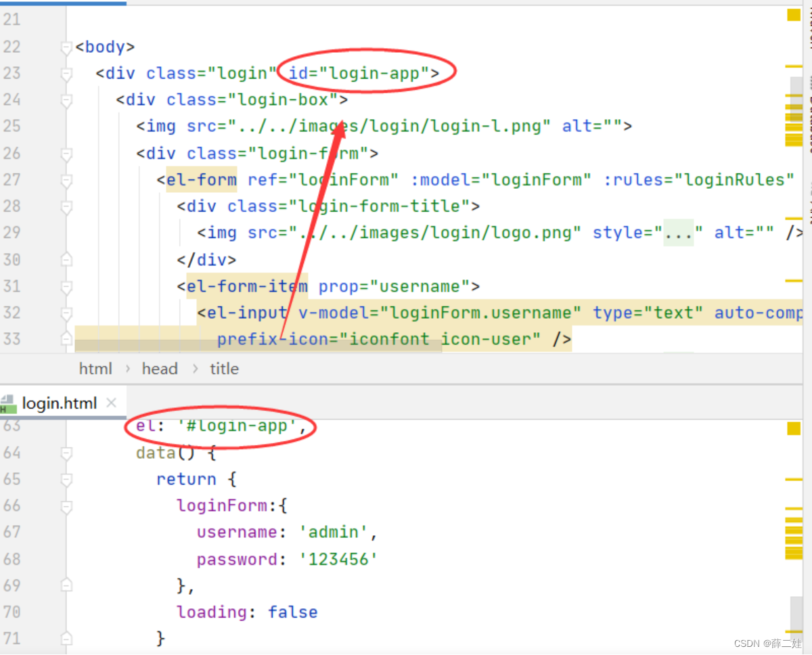This screenshot has height=655, width=812.
Task: Open the yellow inspection indicator in lower editor
Action: point(794,429)
